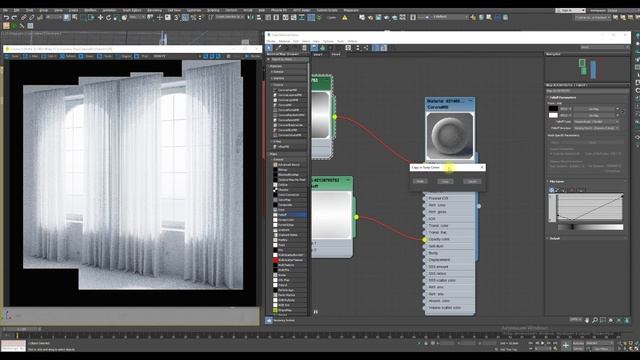Click the Slate zoom extents toolbar icon

tap(348, 48)
